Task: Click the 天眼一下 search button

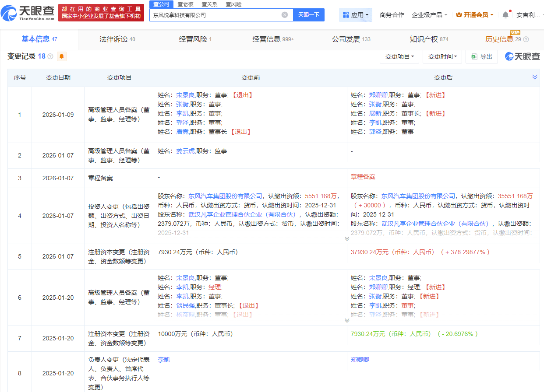Action: (x=309, y=14)
